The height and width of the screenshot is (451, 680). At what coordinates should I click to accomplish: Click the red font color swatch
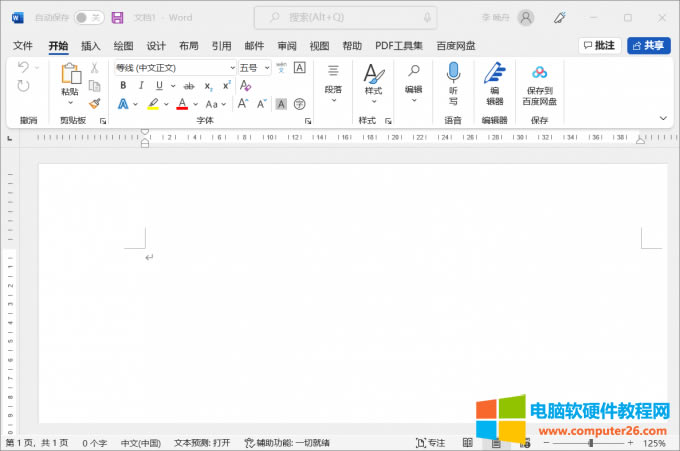click(182, 104)
